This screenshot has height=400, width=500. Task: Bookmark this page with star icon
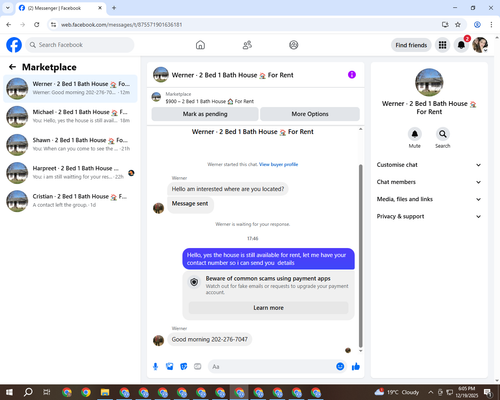point(458,25)
